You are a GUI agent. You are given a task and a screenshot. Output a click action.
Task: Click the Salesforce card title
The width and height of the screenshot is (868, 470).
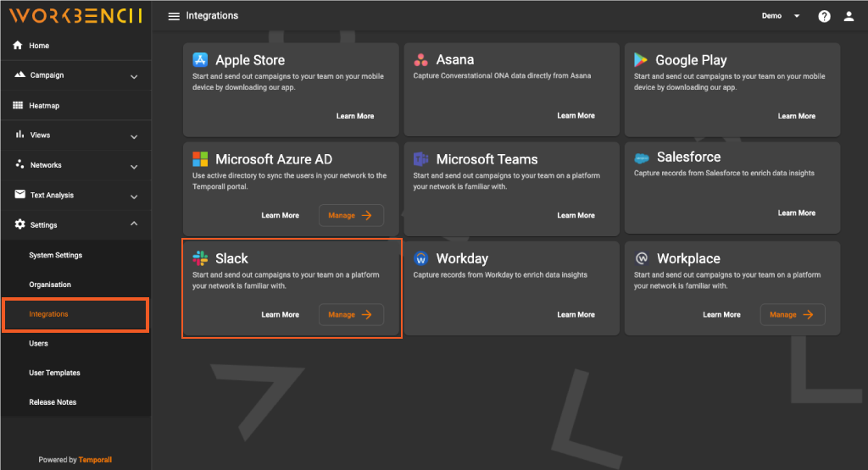click(x=688, y=157)
